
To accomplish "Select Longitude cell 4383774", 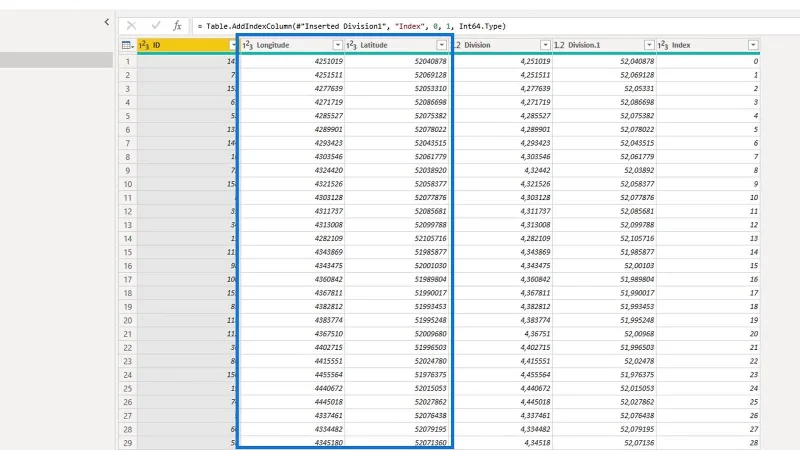I will 292,320.
